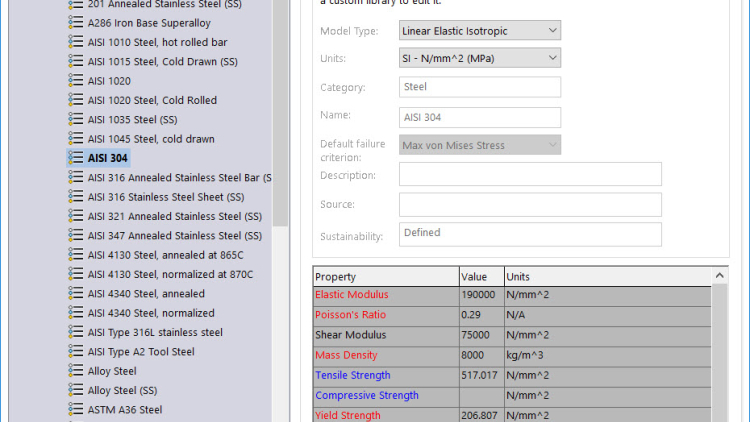Select 201 Annealed Stainless Steel (SS) material
Screen dimensions: 750x422
(165, 4)
